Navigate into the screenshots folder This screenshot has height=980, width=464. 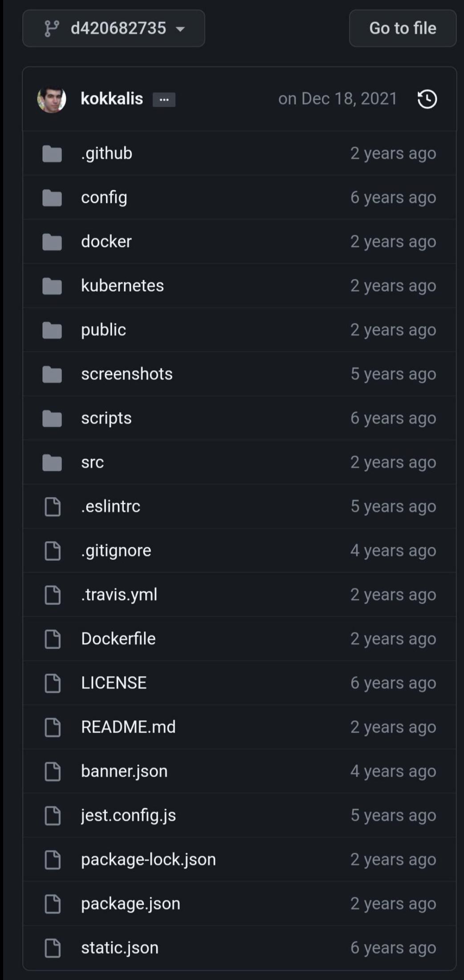[x=127, y=374]
